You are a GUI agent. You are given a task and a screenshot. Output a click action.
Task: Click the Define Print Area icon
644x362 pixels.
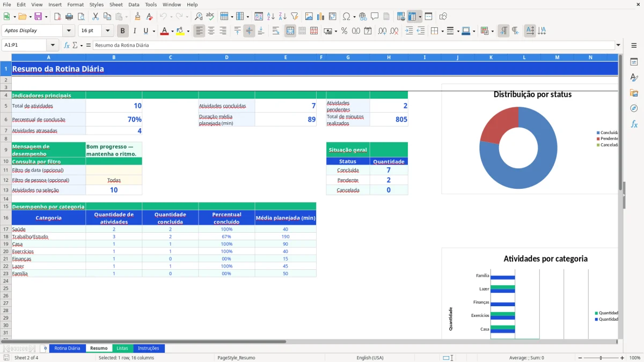click(401, 17)
